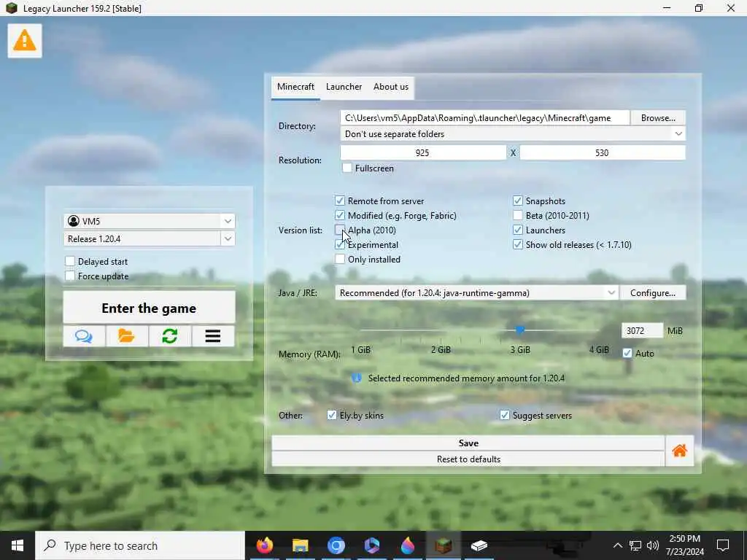Click the directory path field

(485, 118)
